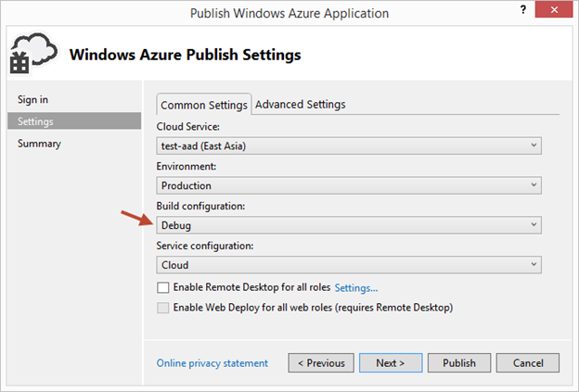The height and width of the screenshot is (392, 579).
Task: Open Remote Desktop Settings link
Action: (356, 287)
